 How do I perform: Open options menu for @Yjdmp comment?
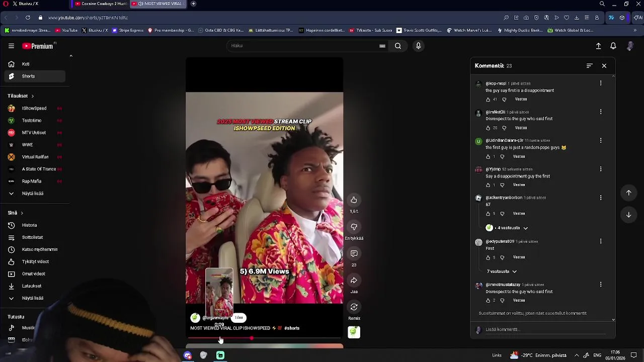[x=600, y=169]
